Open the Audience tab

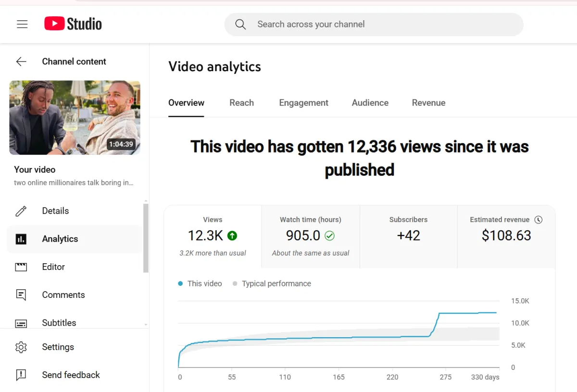[370, 103]
